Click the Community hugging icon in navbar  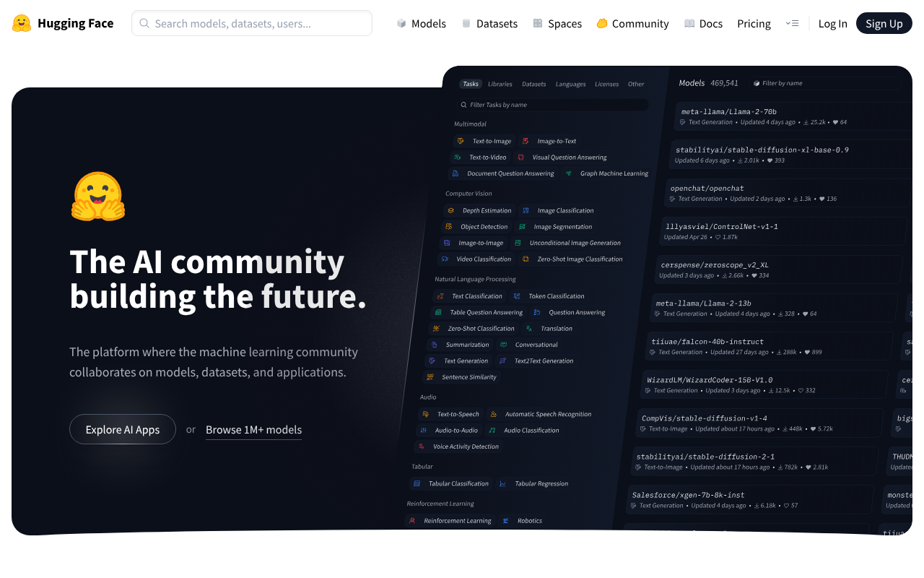click(x=602, y=23)
